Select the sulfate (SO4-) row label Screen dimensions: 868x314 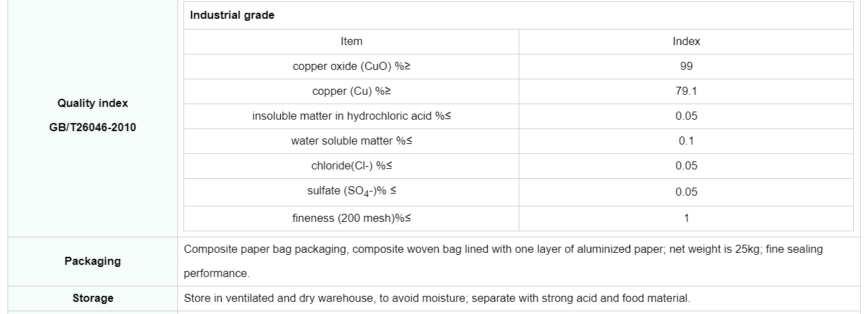(351, 192)
